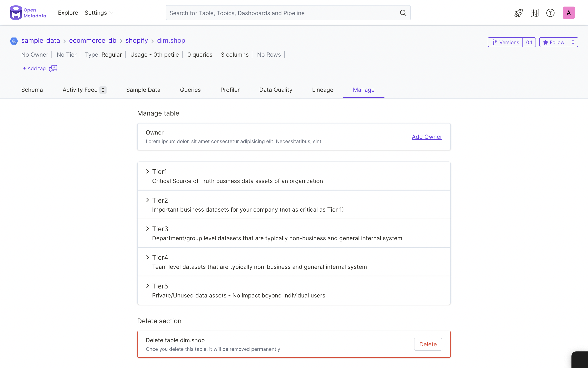Click the Versions branch icon

tap(494, 43)
